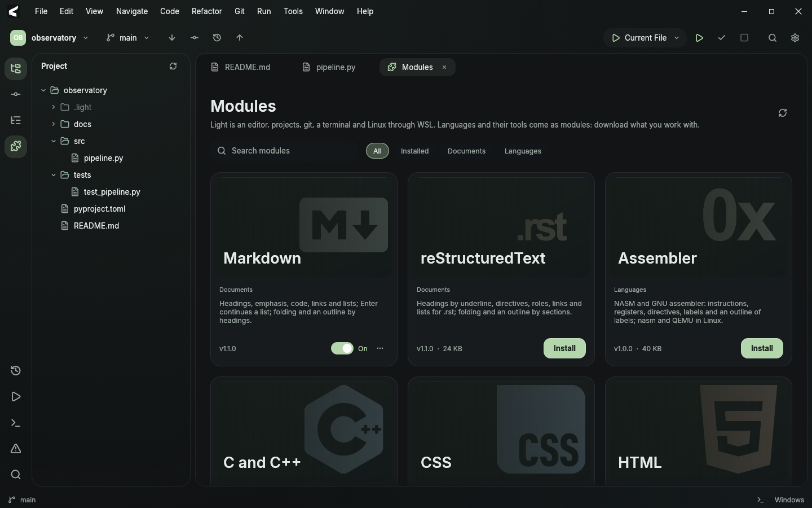Image resolution: width=812 pixels, height=508 pixels.
Task: Open the Run panel triangle icon in the left sidebar
Action: 16,397
